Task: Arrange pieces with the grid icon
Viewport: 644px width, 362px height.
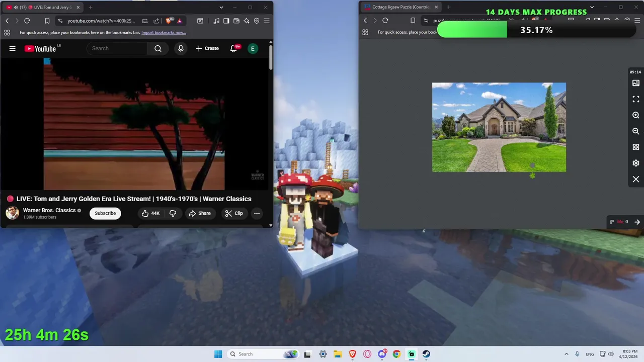Action: [x=636, y=147]
